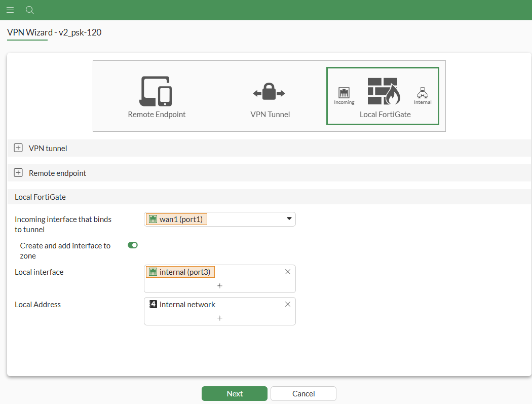Click the wan1 (port1) interface badge
532x404 pixels.
coord(176,219)
